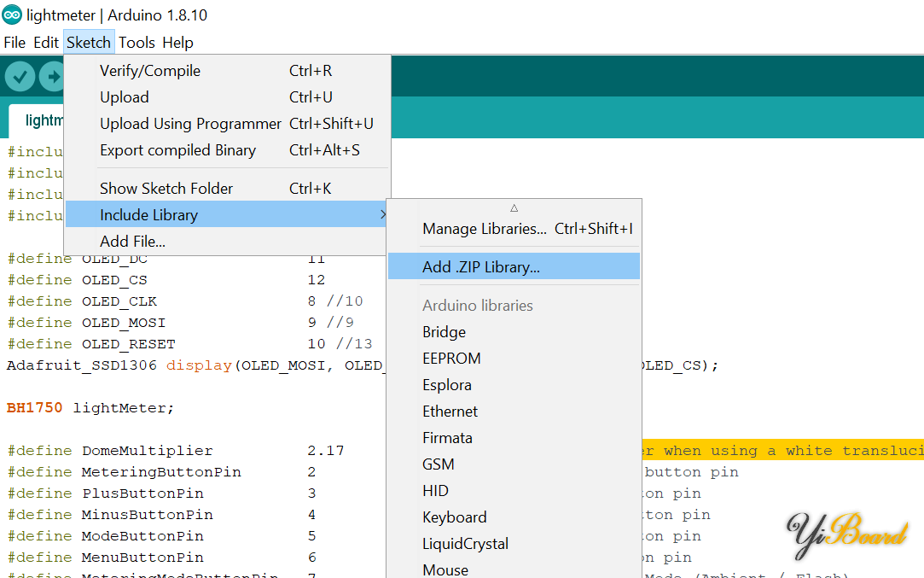The image size is (924, 578).
Task: Select Upload Using Programmer
Action: (190, 124)
